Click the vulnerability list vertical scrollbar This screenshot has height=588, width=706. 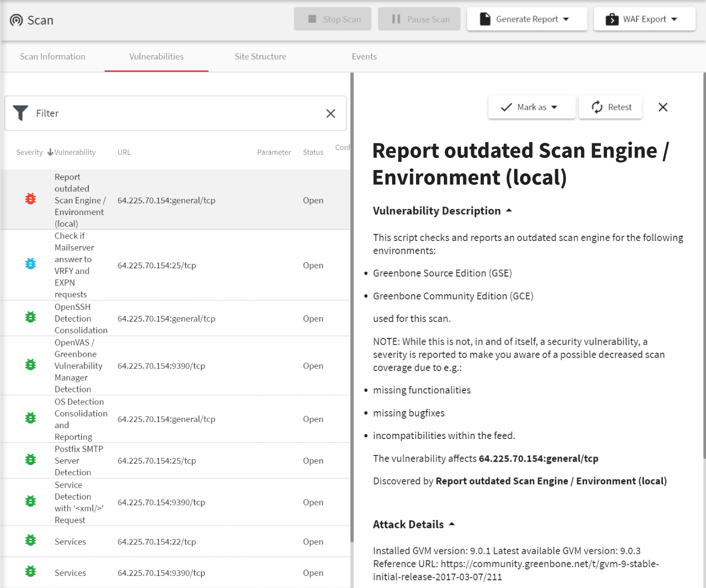coord(352,306)
